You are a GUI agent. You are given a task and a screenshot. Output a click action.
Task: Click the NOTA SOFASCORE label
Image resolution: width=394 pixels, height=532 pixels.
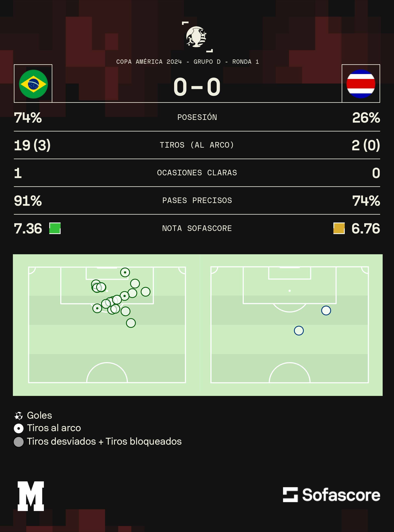pyautogui.click(x=197, y=228)
